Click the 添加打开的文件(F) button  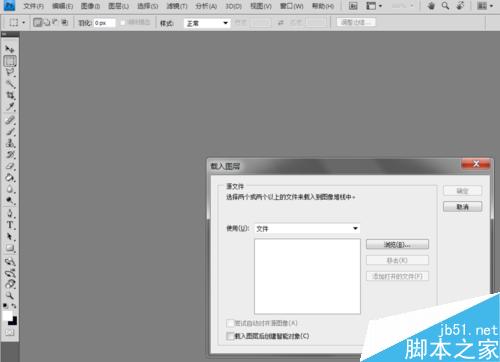tap(397, 276)
